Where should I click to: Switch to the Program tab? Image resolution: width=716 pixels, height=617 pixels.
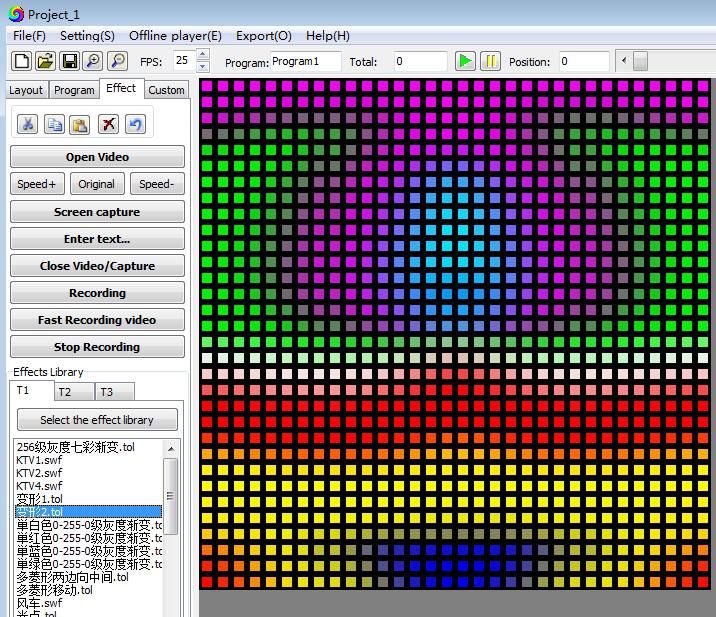click(x=74, y=90)
